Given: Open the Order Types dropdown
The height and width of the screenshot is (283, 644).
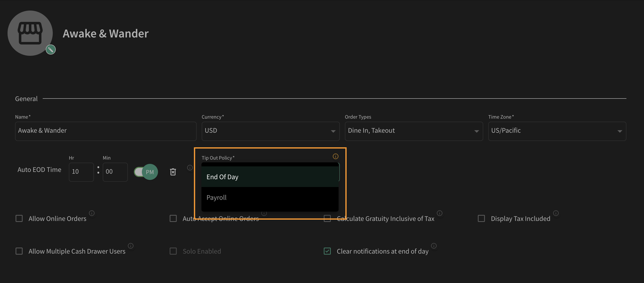Looking at the screenshot, I should pyautogui.click(x=414, y=131).
